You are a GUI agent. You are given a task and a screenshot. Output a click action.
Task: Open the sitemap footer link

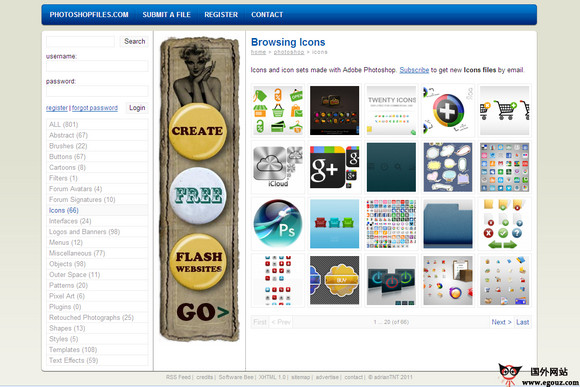tap(300, 377)
